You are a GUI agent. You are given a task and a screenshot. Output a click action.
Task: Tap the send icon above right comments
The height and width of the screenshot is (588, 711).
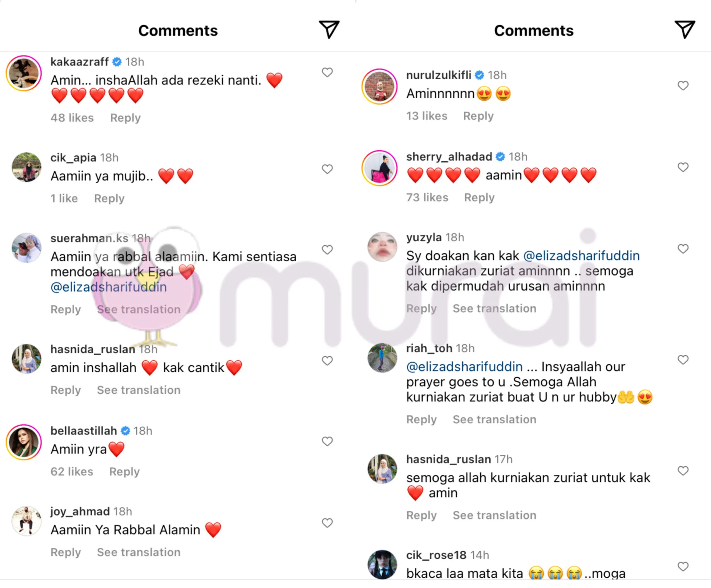pos(685,30)
